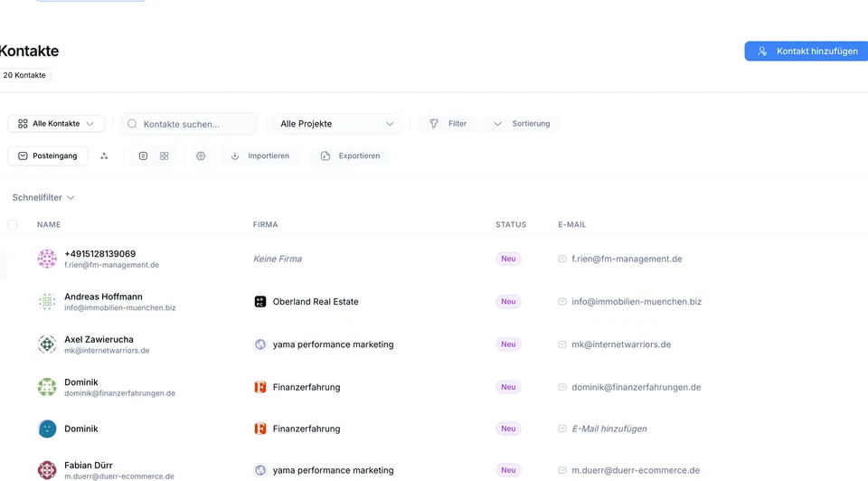
Task: Focus the Kontakte suchen search field
Action: (x=189, y=124)
